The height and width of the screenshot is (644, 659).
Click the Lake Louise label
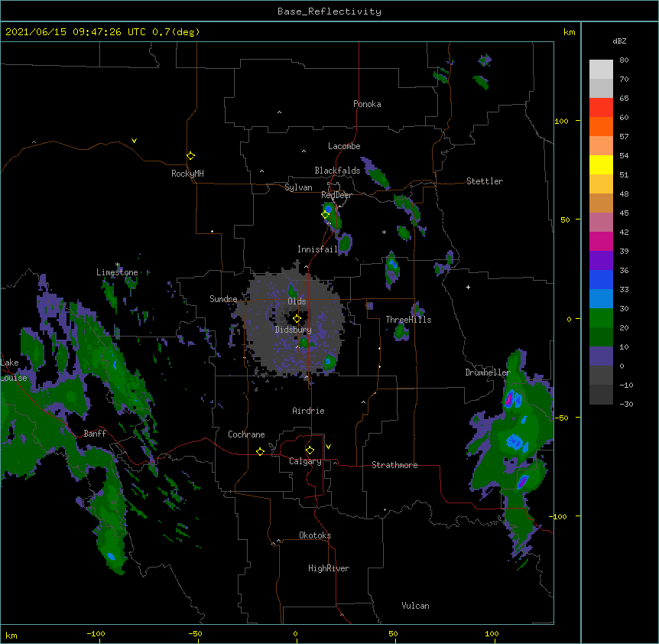14,370
